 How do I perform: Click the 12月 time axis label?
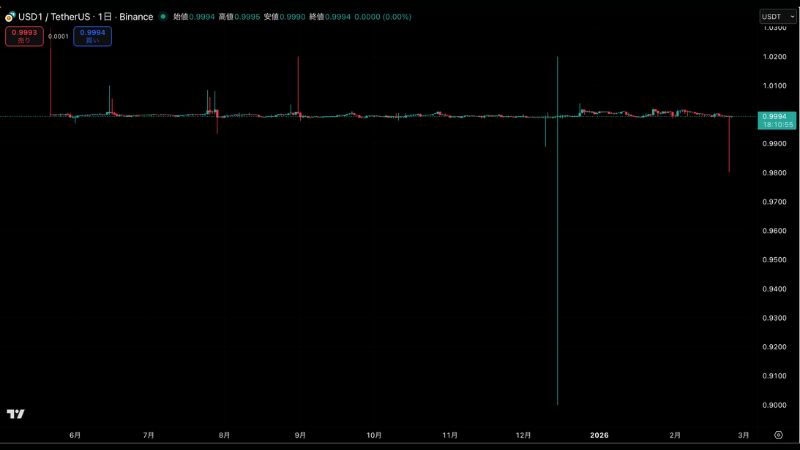[x=523, y=435]
